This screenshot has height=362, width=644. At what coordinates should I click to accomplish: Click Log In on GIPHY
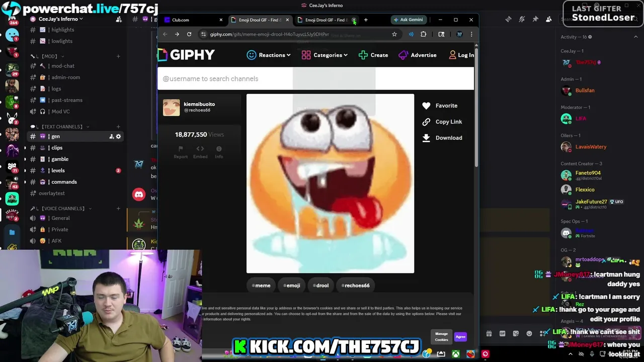tap(461, 55)
